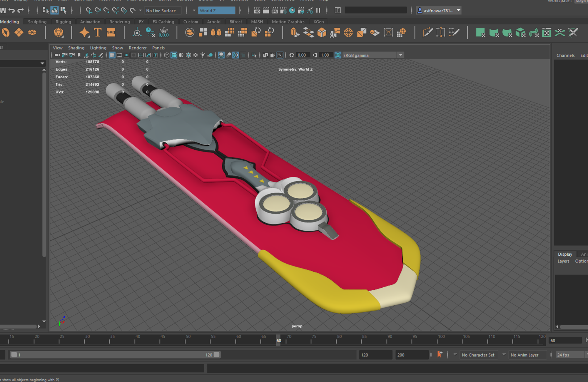Viewport: 588px width, 382px height.
Task: Open the viewport Lighting menu
Action: (x=98, y=48)
